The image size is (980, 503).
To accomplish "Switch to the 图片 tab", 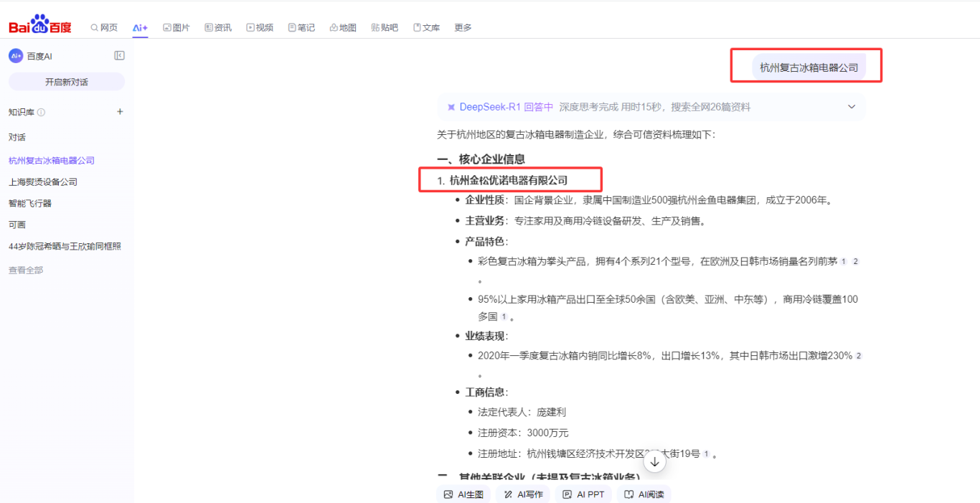I will (x=176, y=27).
